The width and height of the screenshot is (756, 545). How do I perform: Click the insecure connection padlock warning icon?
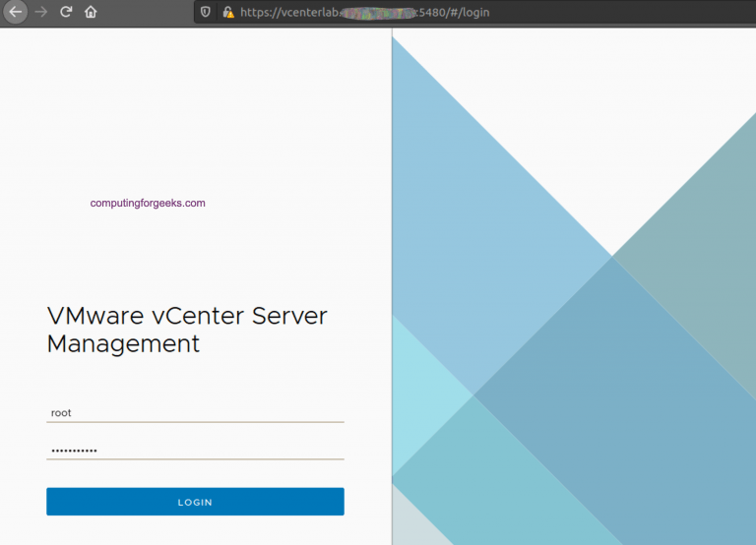(x=228, y=12)
